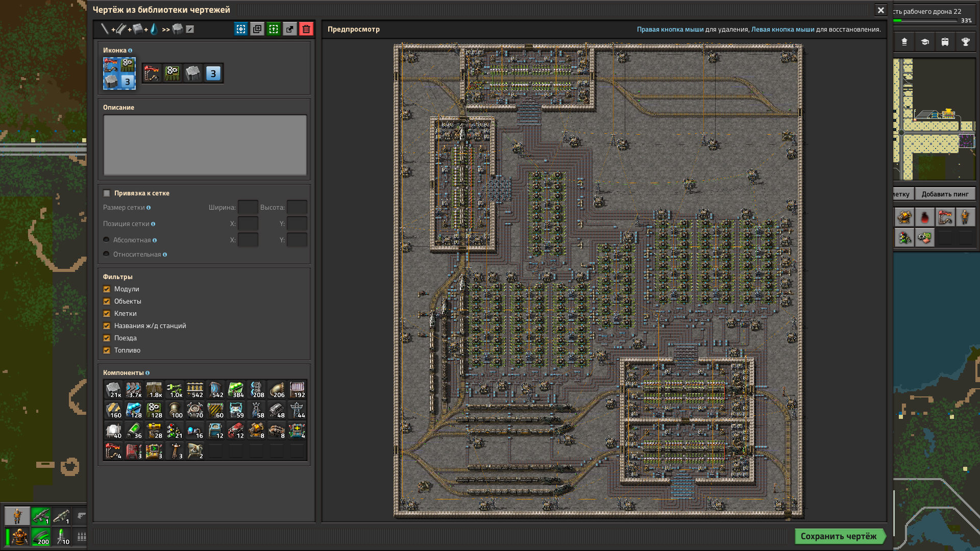Open the tips and tricks graduation cap icon
The height and width of the screenshot is (551, 980).
(x=924, y=42)
